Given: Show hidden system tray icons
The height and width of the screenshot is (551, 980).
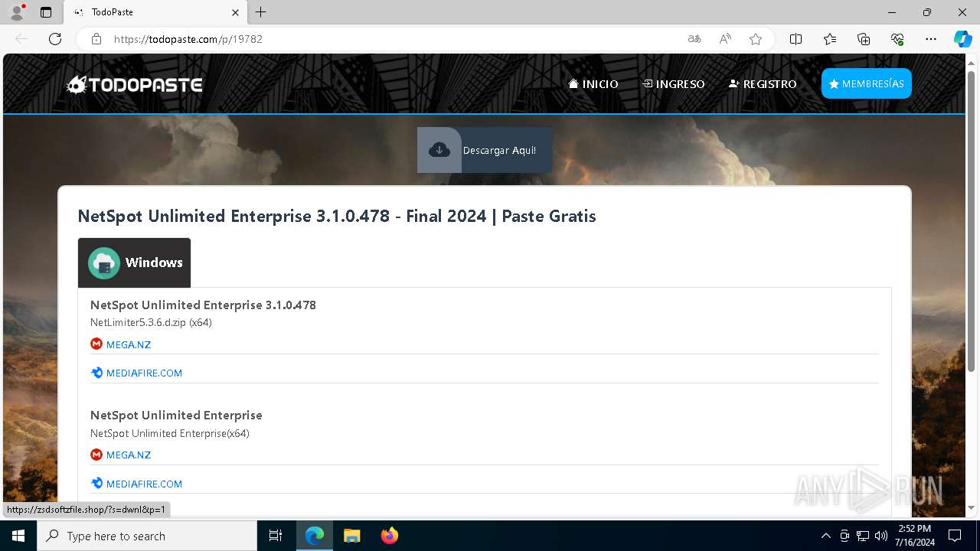Looking at the screenshot, I should pos(825,536).
